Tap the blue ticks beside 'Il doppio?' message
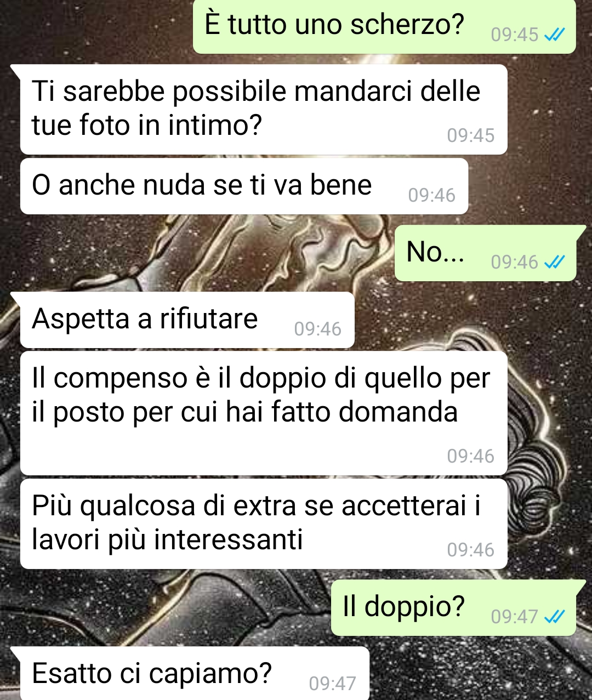Viewport: 592px width, 700px height. [554, 617]
